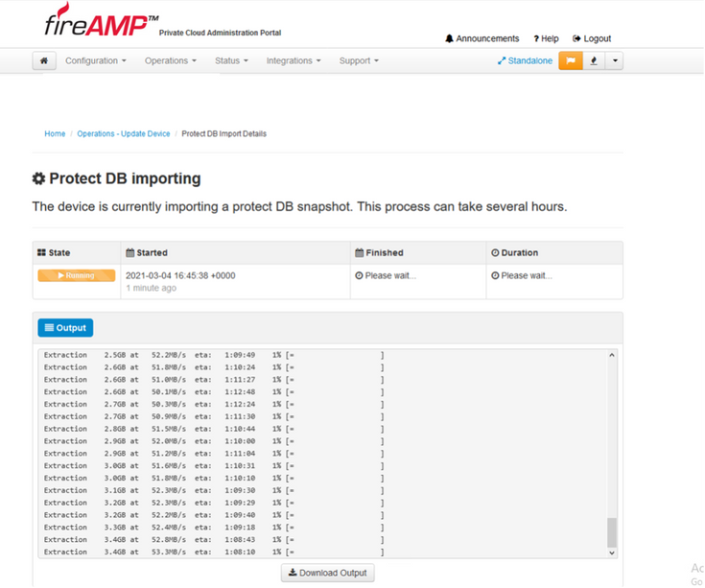
Task: Click the Standalone mode link
Action: [525, 60]
